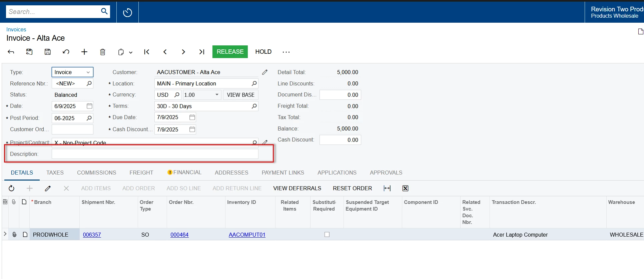
Task: Save the invoice with the disk icon
Action: (x=48, y=52)
